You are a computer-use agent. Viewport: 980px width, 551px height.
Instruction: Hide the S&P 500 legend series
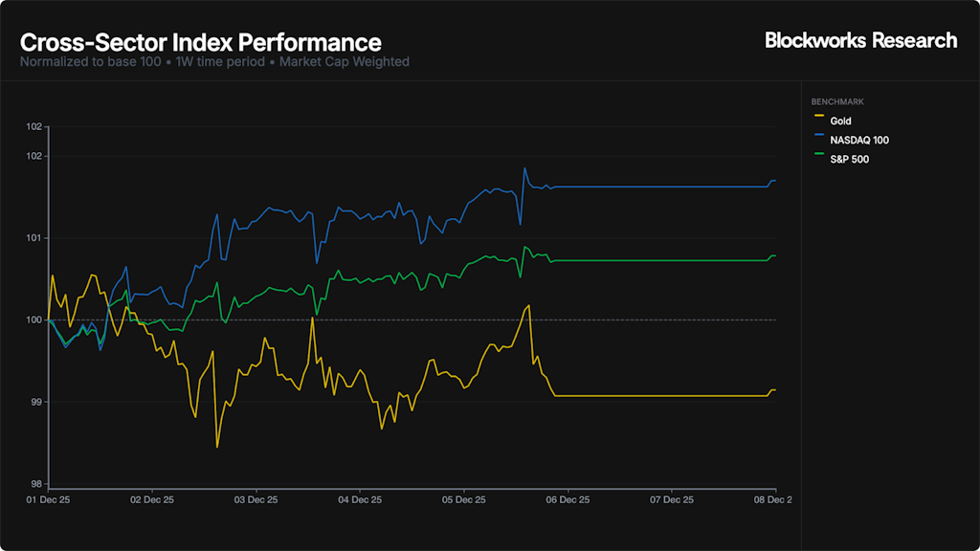849,160
